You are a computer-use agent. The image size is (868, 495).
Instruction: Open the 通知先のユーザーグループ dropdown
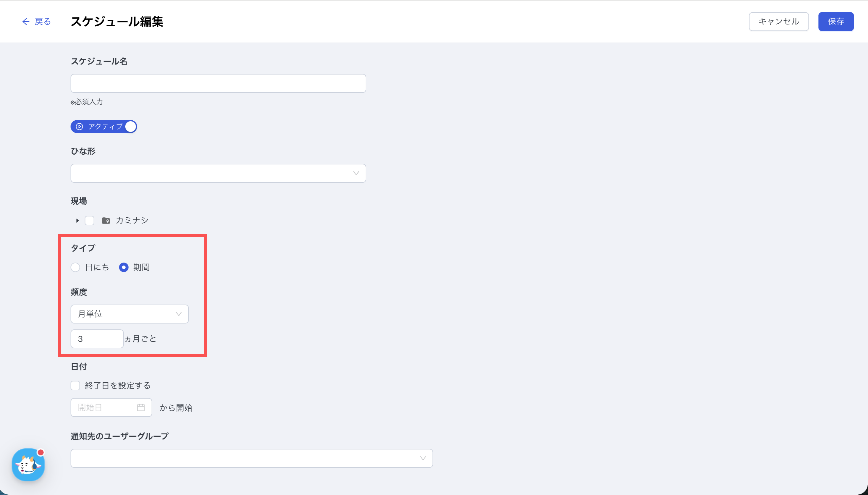click(x=252, y=458)
